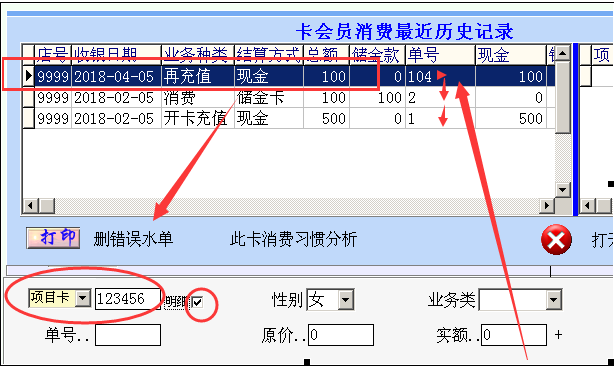Click 删错误水单 link

[x=133, y=239]
